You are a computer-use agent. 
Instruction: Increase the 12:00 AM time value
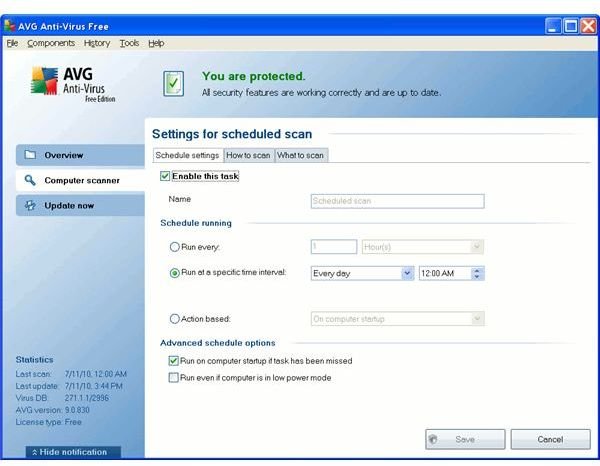[477, 270]
